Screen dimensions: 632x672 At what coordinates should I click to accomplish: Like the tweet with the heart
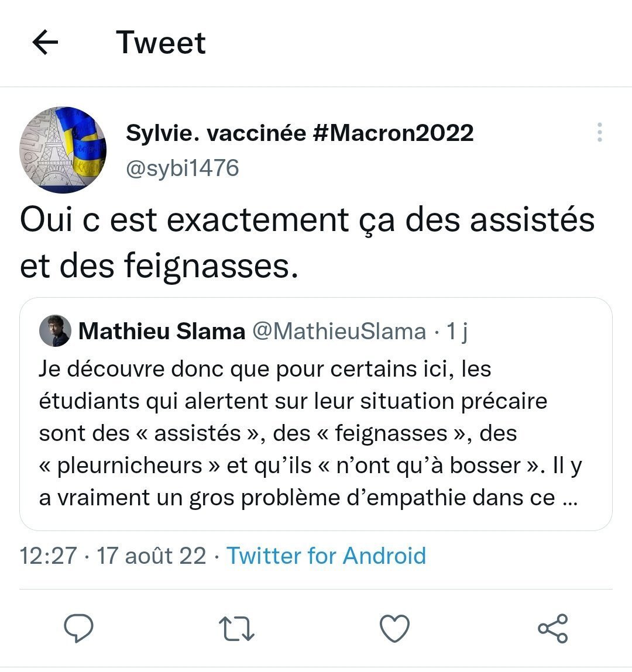tap(394, 629)
